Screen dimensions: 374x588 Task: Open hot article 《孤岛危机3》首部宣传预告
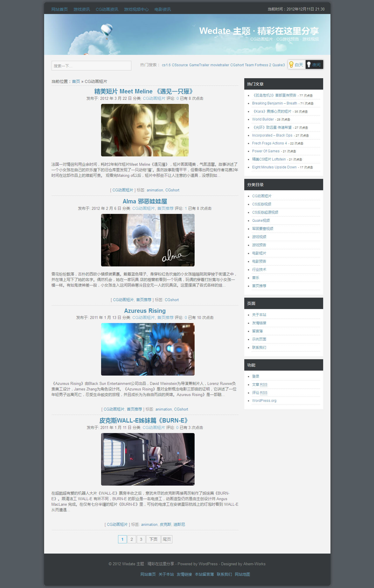(274, 95)
